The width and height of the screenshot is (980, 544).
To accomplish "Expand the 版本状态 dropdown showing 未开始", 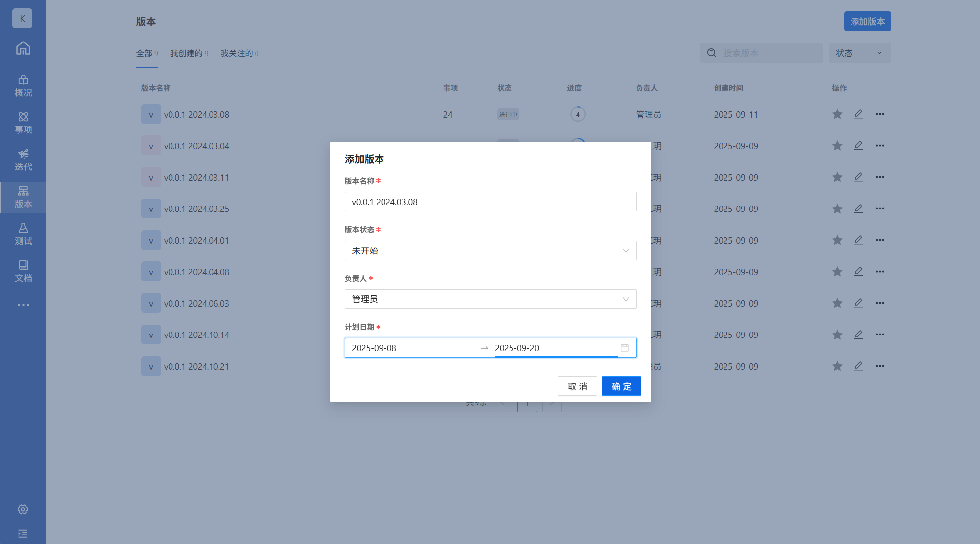I will (490, 251).
